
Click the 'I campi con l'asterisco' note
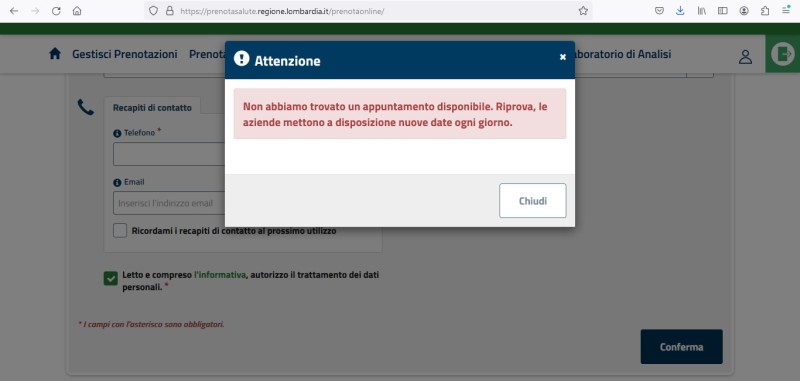[151, 324]
